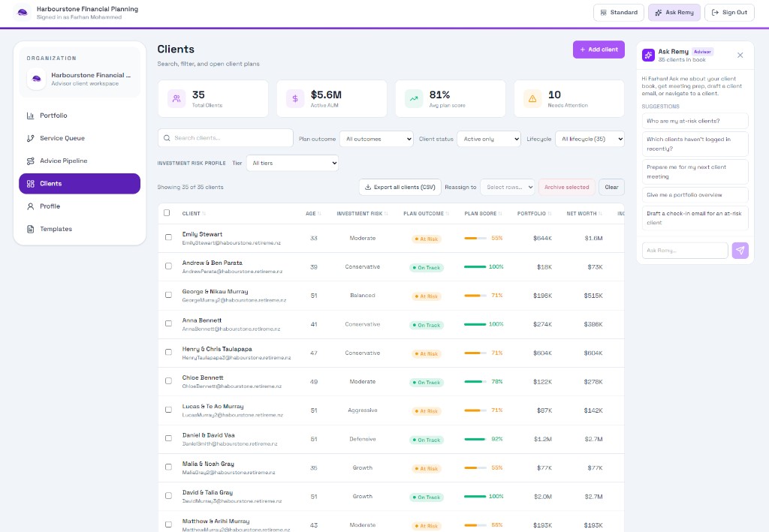Click the Search clients input field

(225, 138)
